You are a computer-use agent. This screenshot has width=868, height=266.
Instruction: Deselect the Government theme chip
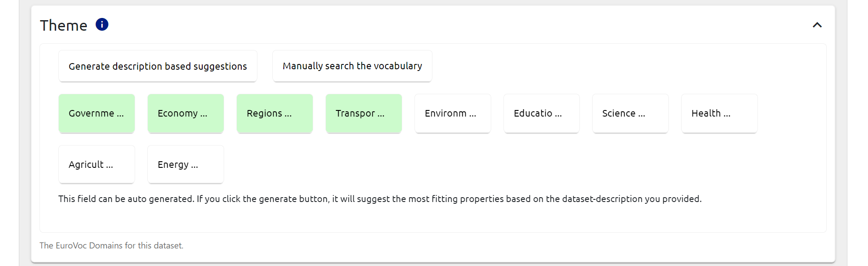[x=96, y=113]
